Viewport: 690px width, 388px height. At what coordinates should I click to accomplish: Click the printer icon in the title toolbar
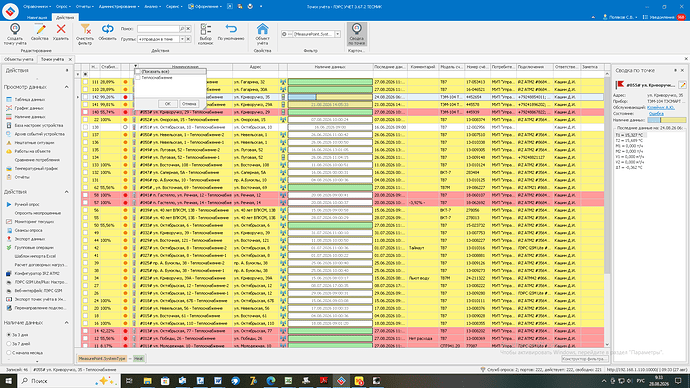coord(250,7)
